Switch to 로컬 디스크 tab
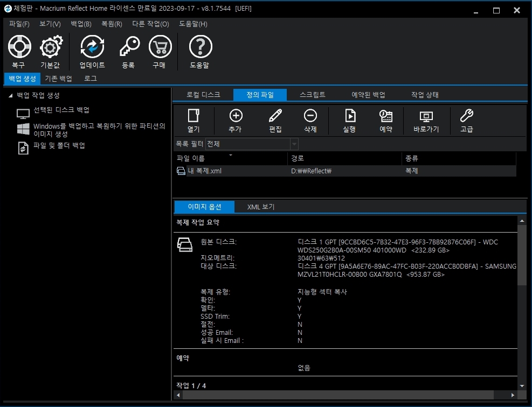Image resolution: width=532 pixels, height=407 pixels. (203, 95)
